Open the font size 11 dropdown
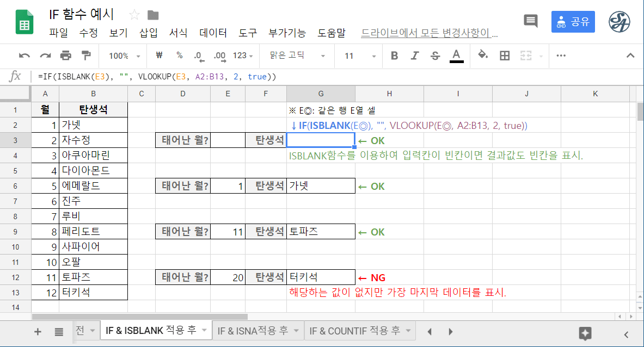Viewport: 644px width, 347px height. tap(360, 55)
